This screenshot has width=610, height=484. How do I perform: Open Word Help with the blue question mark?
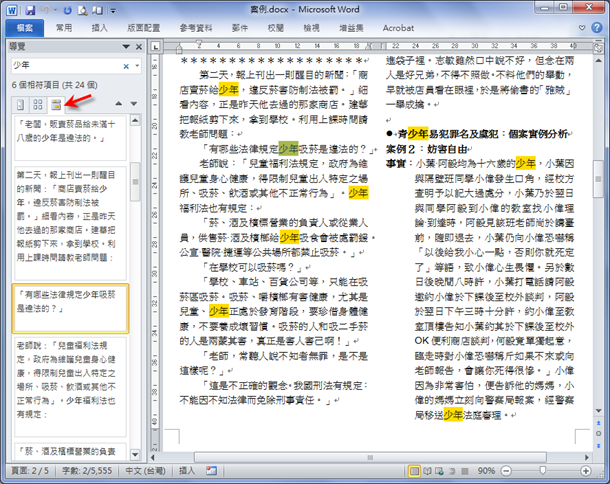(x=597, y=28)
